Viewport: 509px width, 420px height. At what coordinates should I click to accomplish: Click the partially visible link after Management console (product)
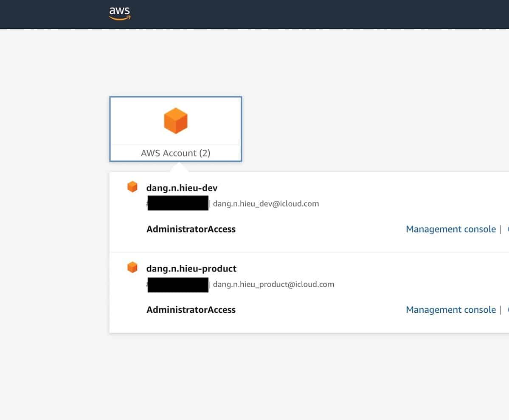pyautogui.click(x=507, y=309)
